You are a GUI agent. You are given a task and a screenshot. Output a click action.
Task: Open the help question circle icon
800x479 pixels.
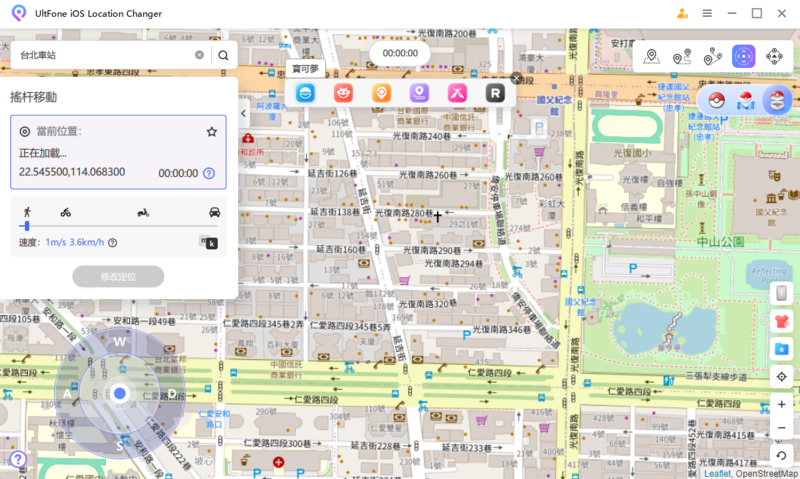pos(18,460)
